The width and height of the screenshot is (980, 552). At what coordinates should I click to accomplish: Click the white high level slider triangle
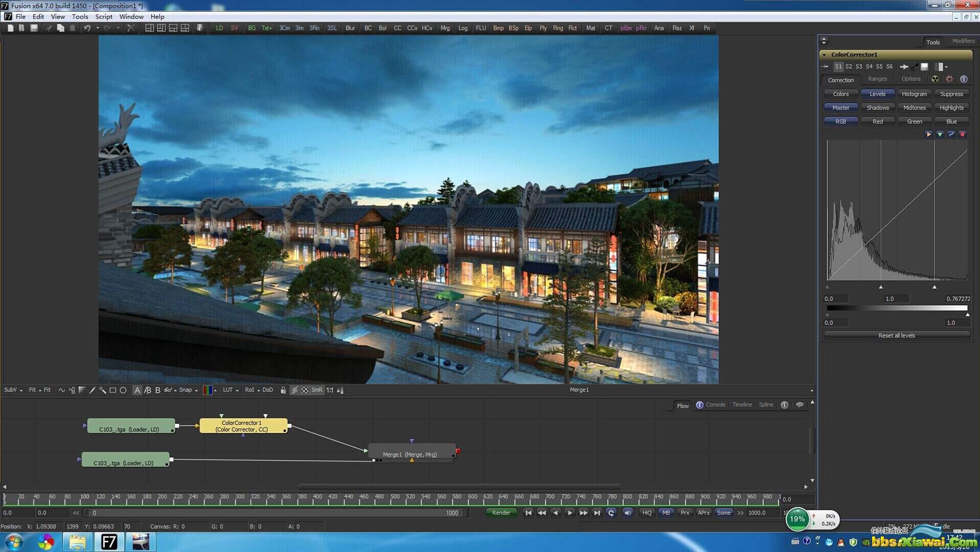pyautogui.click(x=934, y=287)
